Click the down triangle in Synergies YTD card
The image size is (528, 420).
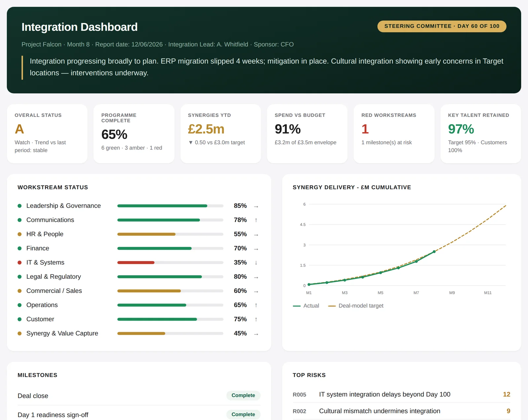(190, 143)
